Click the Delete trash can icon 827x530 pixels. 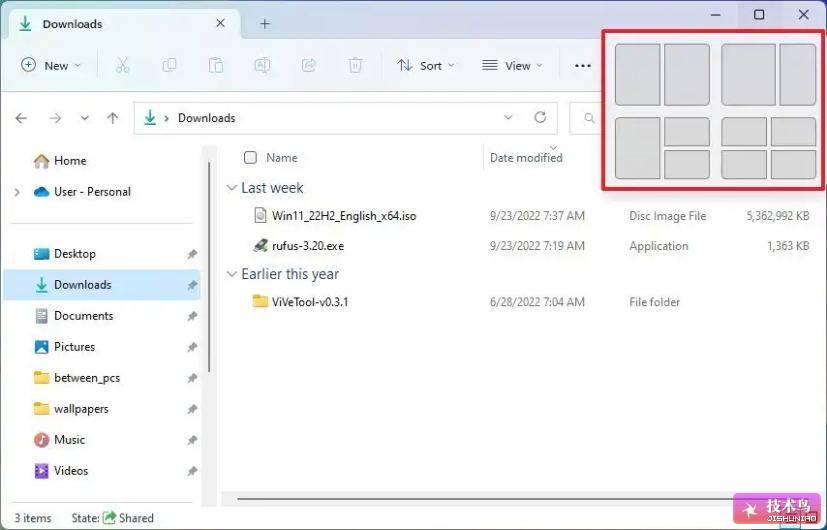click(x=355, y=65)
